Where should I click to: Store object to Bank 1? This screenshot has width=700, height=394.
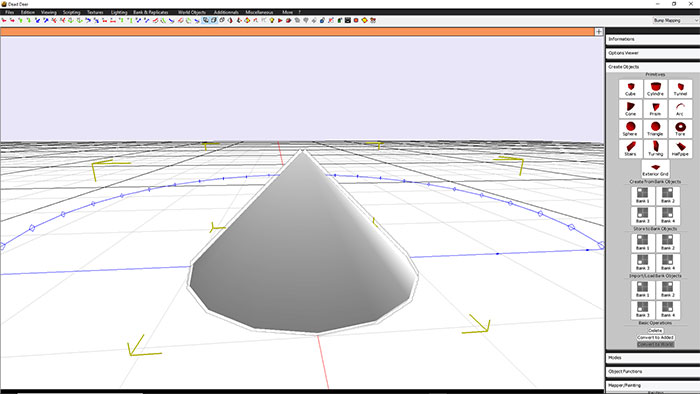pyautogui.click(x=642, y=242)
